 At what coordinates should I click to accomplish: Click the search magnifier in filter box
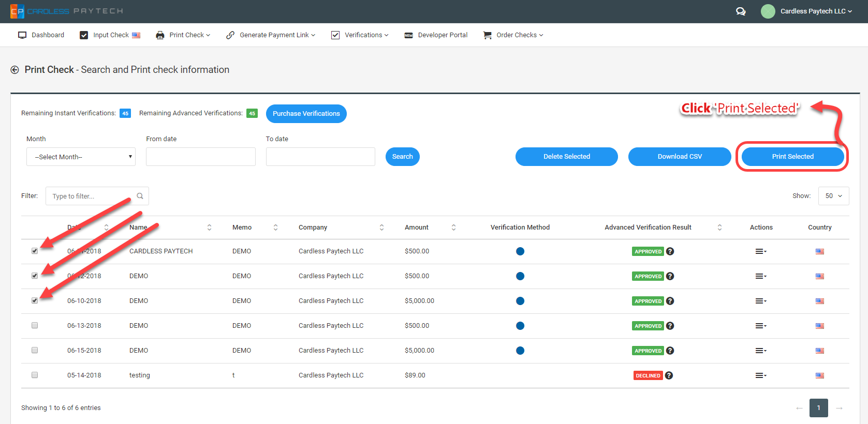click(140, 196)
